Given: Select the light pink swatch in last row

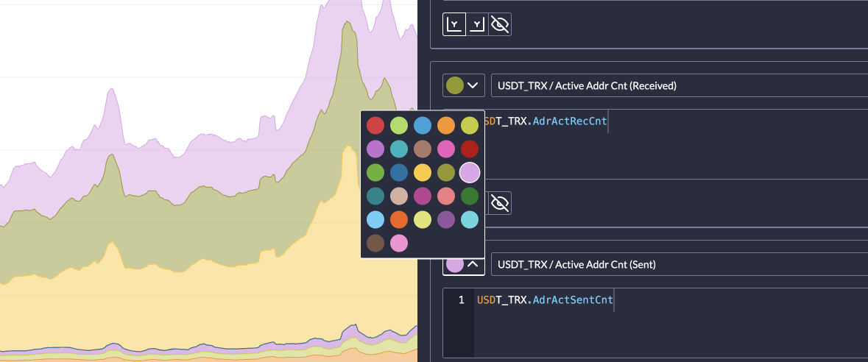Looking at the screenshot, I should tap(399, 243).
